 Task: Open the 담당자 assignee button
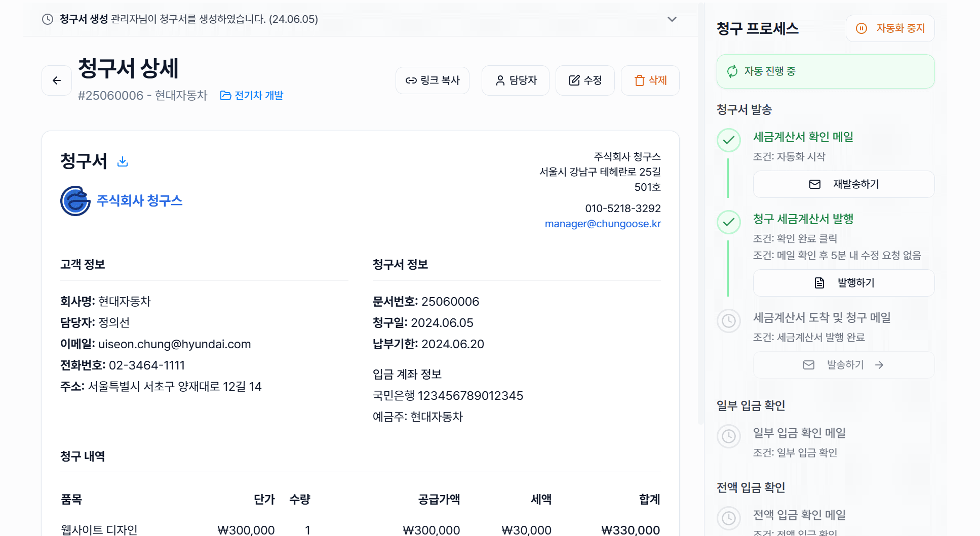click(x=516, y=80)
